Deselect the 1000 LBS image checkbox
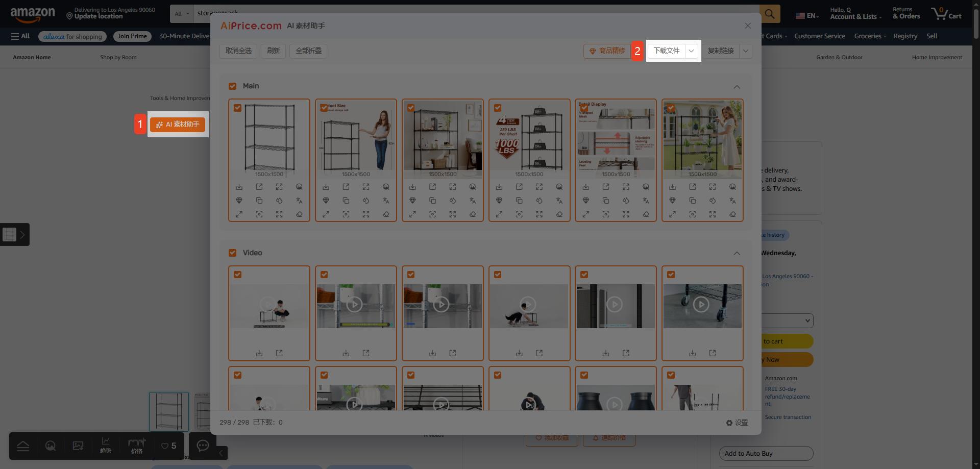 (x=498, y=108)
